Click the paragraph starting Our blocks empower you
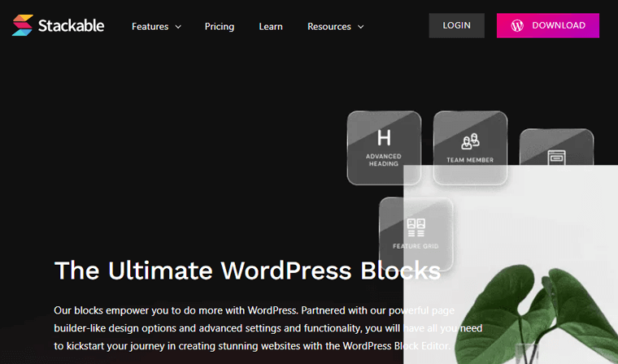Viewport: 618px width, 364px height. pyautogui.click(x=268, y=328)
